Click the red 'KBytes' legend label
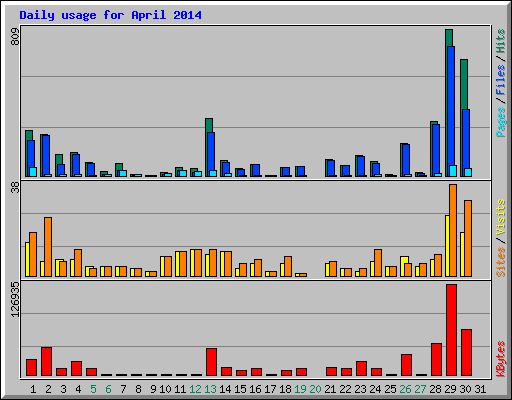This screenshot has height=400, width=512. pyautogui.click(x=501, y=359)
